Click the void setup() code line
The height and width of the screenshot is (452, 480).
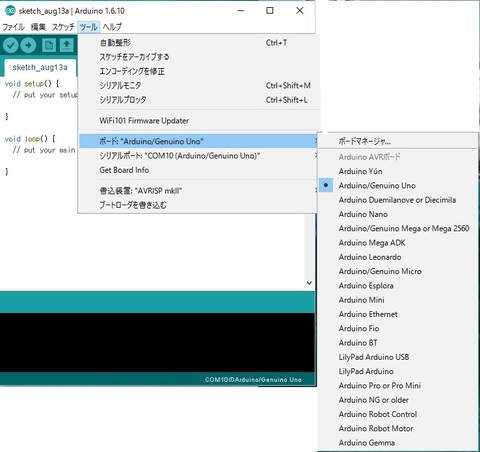click(x=32, y=84)
